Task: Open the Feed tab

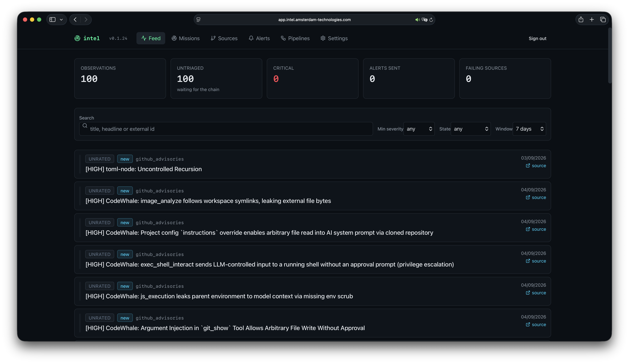Action: tap(151, 38)
